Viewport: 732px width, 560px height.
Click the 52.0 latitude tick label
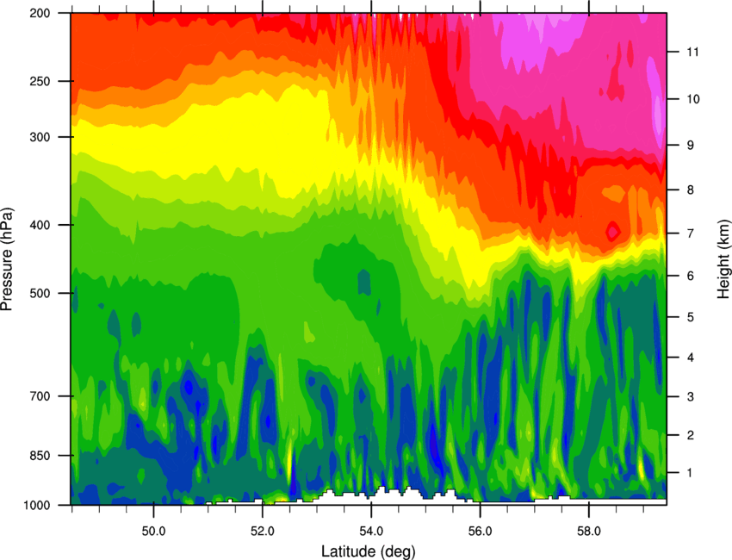263,531
